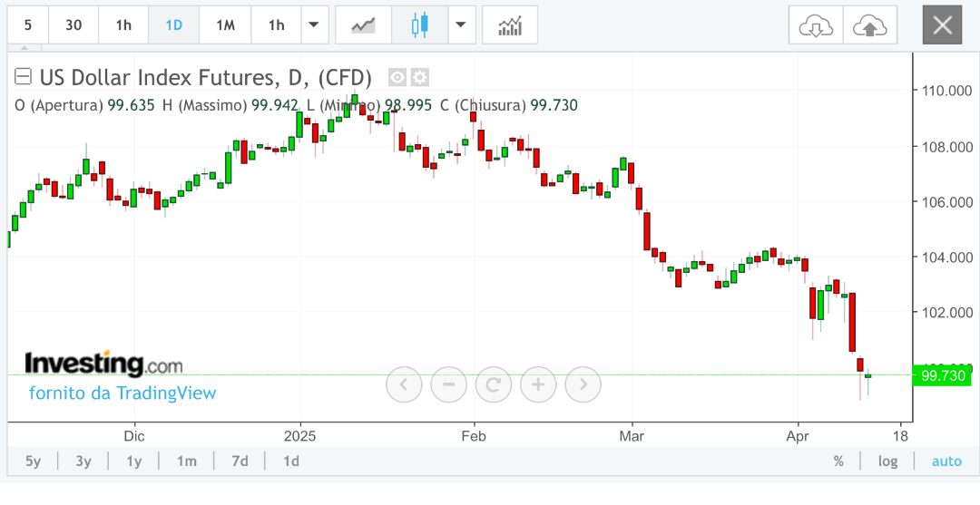This screenshot has width=980, height=505.
Task: Open the time interval dropdown arrow
Action: (x=314, y=25)
